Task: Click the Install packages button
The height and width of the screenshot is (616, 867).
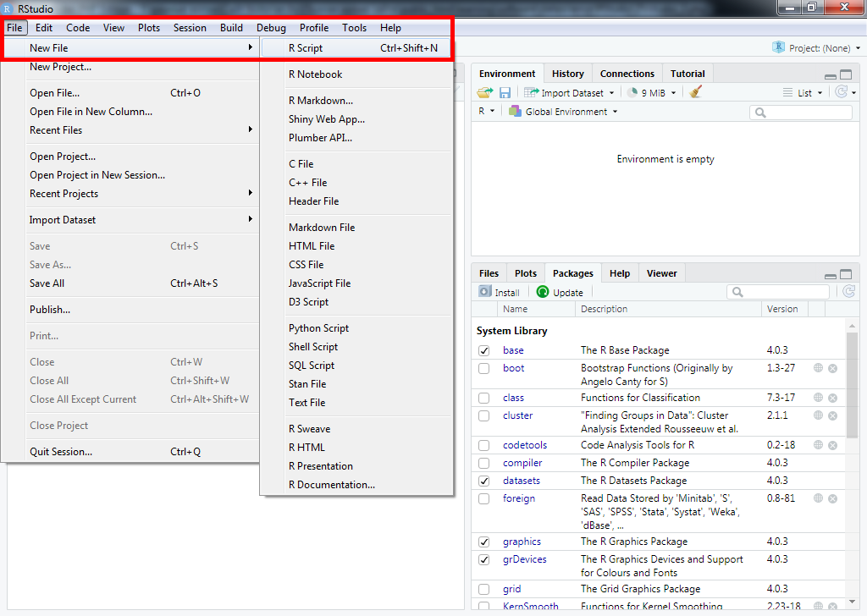Action: 500,292
